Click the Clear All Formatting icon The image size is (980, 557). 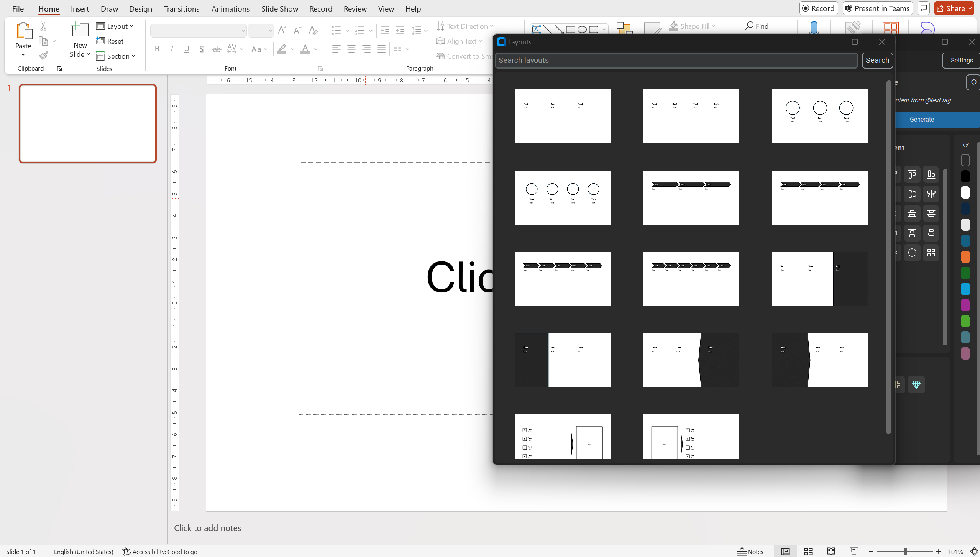tap(313, 30)
